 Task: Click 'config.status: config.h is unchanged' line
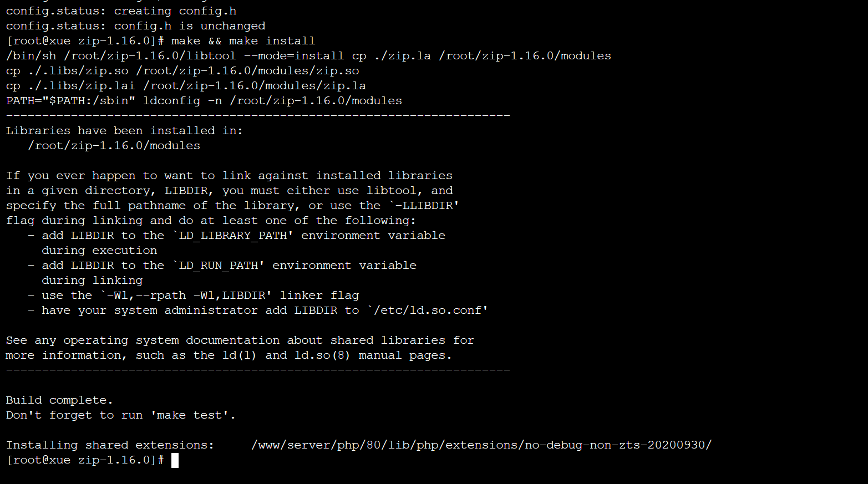tap(136, 26)
